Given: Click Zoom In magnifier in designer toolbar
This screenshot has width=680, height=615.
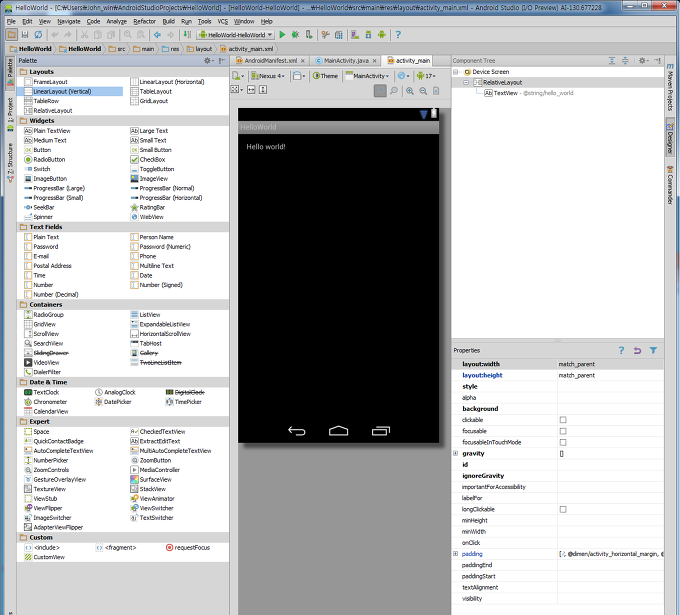Looking at the screenshot, I should tap(410, 91).
